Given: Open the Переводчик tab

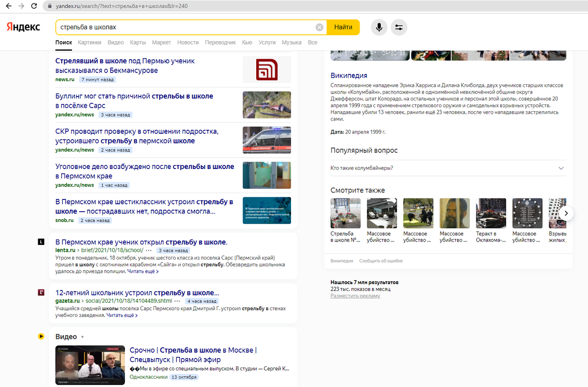Looking at the screenshot, I should 220,43.
